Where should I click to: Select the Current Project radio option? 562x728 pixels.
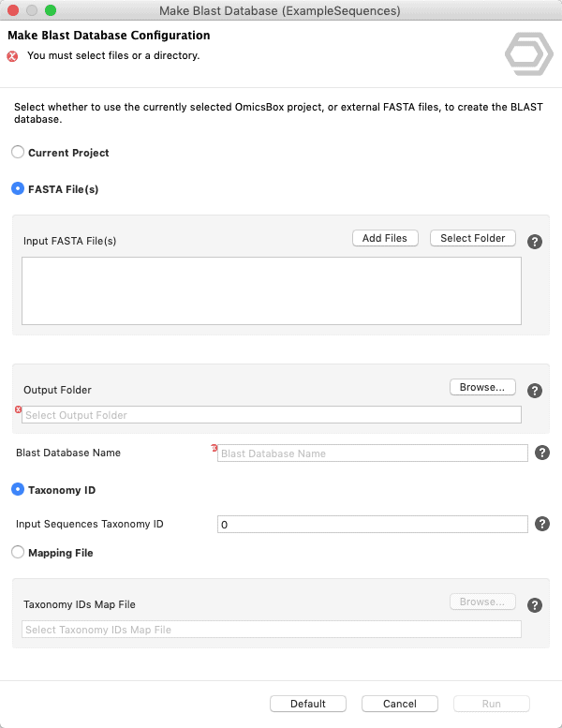tap(18, 152)
